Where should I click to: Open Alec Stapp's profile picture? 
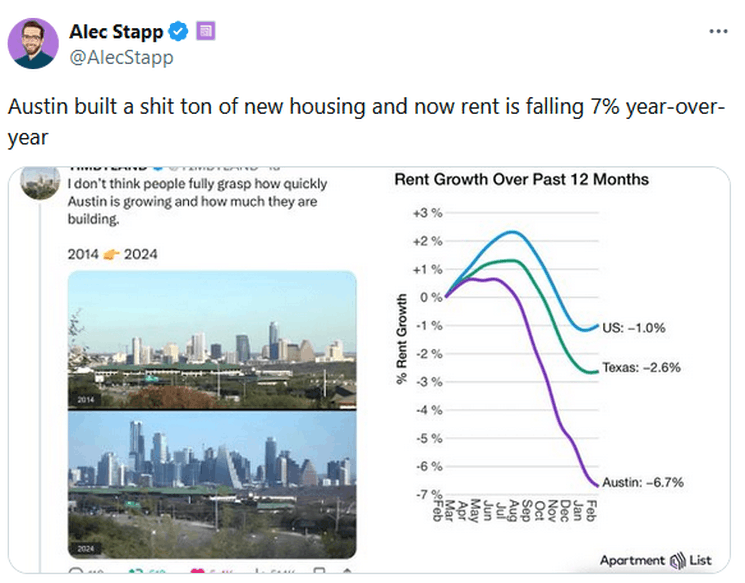tap(33, 43)
